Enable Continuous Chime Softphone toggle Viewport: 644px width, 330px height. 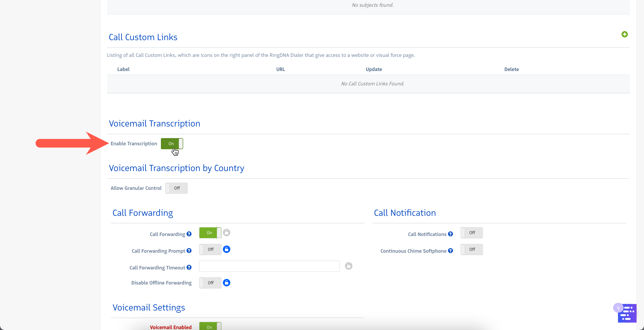click(472, 249)
